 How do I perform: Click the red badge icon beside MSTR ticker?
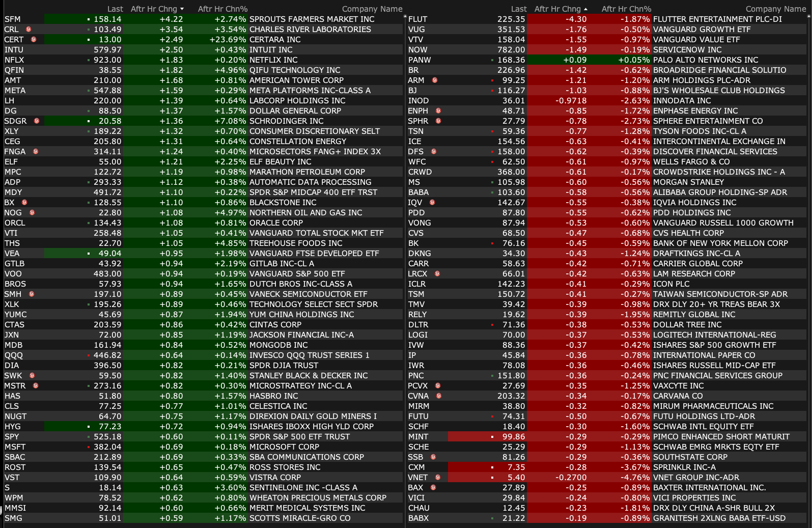(36, 386)
